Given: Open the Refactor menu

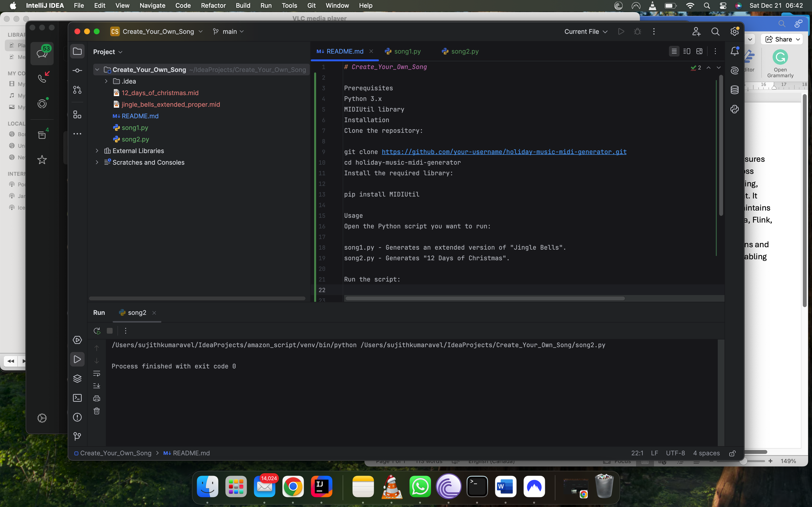Looking at the screenshot, I should (x=213, y=5).
